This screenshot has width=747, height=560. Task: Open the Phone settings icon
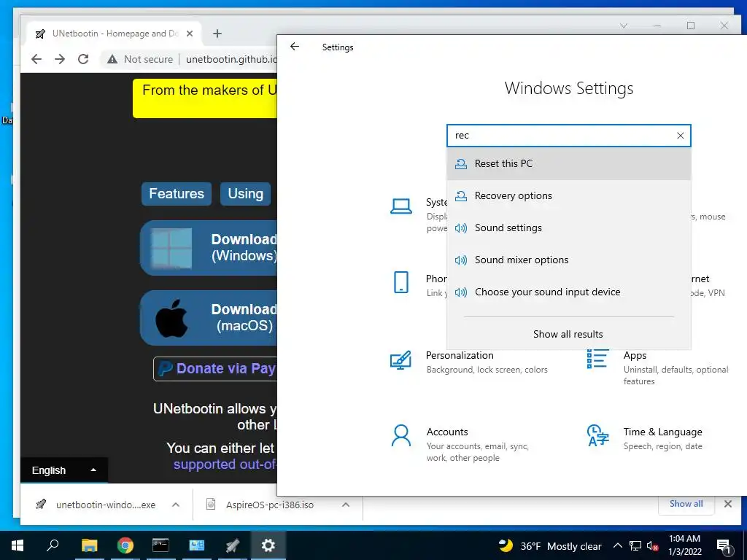pos(401,282)
